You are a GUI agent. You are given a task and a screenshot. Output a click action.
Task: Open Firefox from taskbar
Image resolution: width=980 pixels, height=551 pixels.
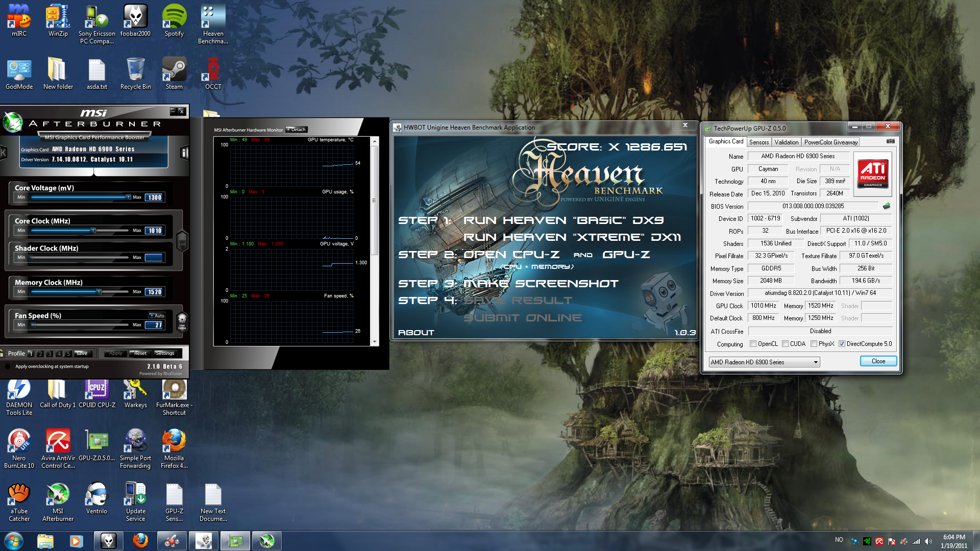(140, 541)
